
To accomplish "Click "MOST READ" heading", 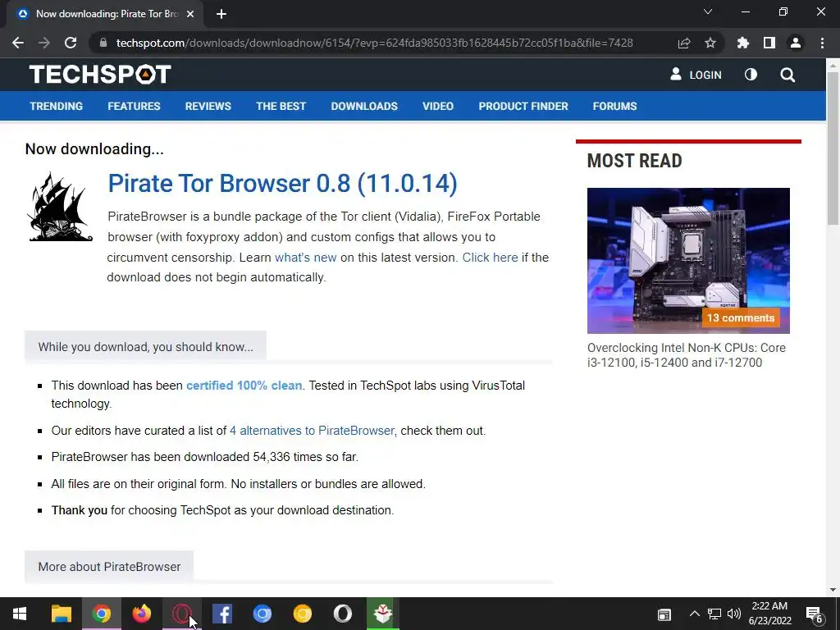I will tap(634, 161).
